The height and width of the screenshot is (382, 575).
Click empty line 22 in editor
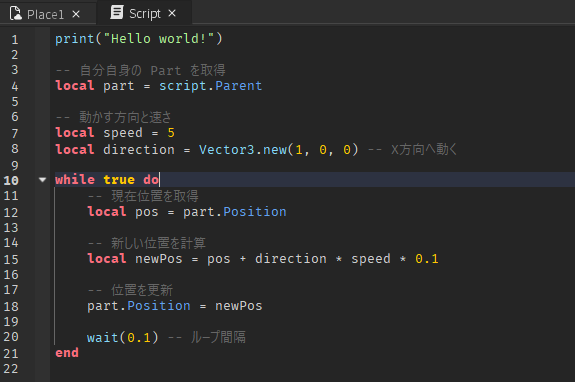pyautogui.click(x=312, y=368)
